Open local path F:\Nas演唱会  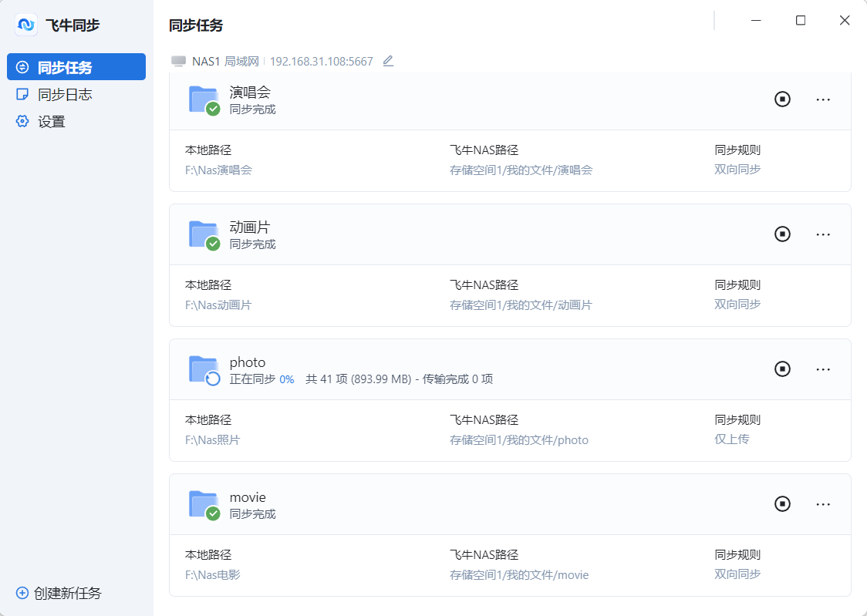[218, 170]
